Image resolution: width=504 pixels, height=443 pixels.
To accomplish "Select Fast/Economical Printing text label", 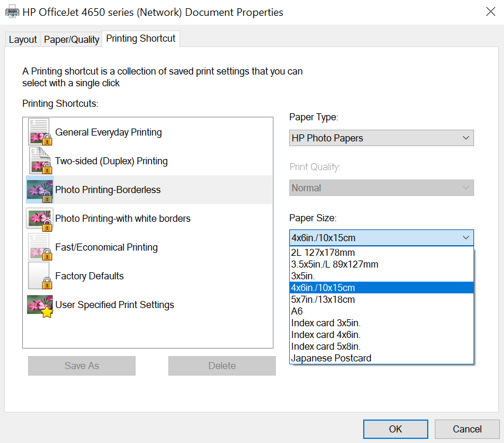I will tap(106, 247).
